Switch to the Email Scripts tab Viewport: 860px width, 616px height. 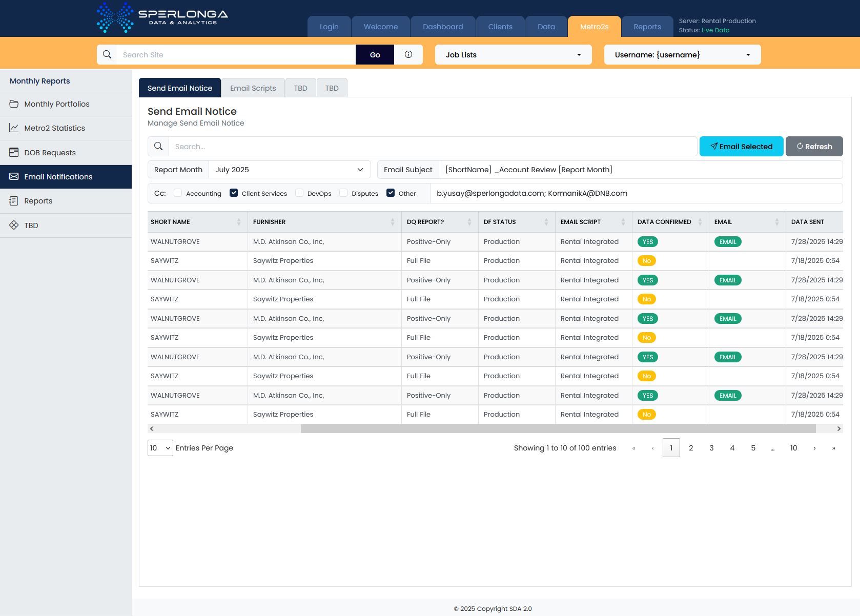click(253, 88)
